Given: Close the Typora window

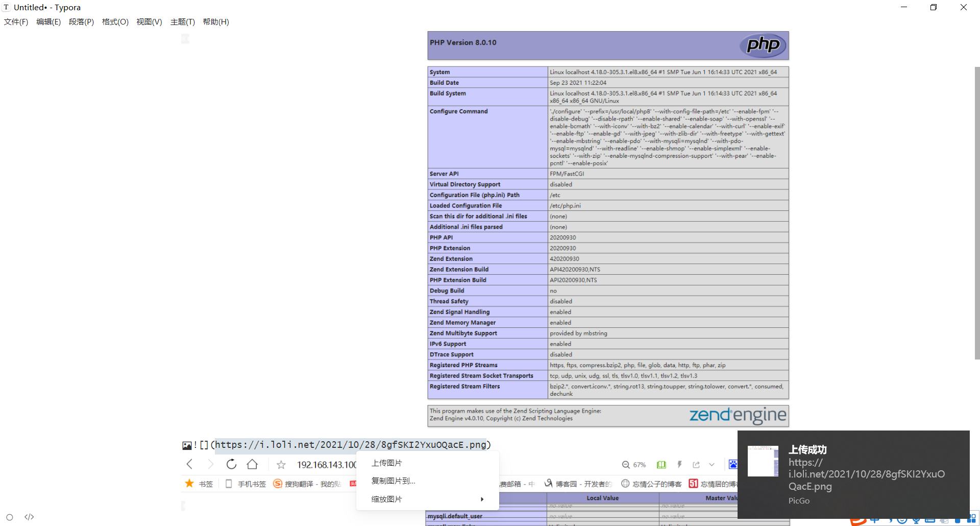Looking at the screenshot, I should pos(964,7).
